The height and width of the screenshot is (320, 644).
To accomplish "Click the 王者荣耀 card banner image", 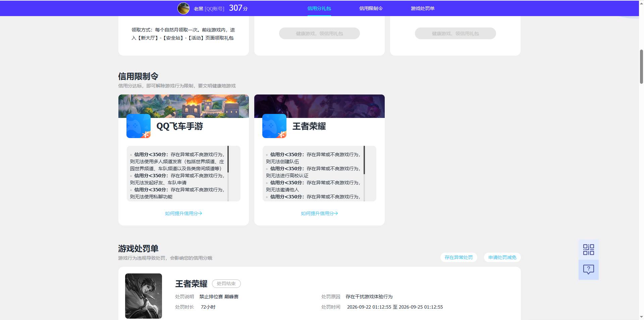I will tap(319, 106).
